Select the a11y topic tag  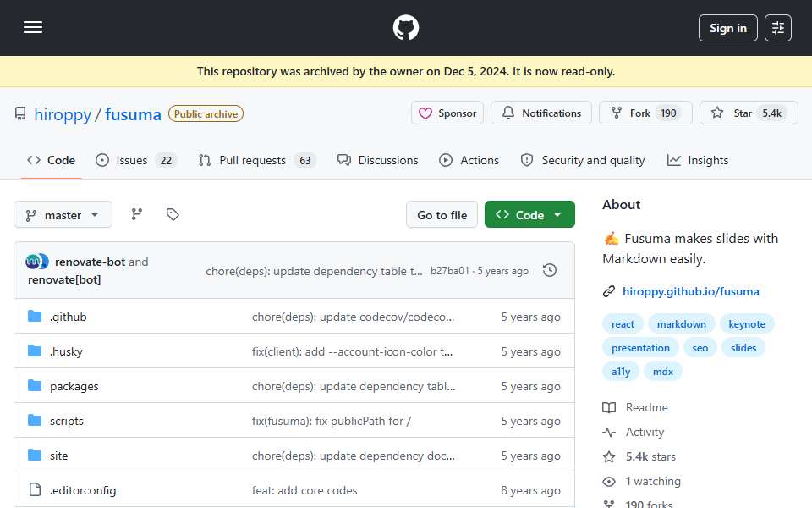[620, 372]
